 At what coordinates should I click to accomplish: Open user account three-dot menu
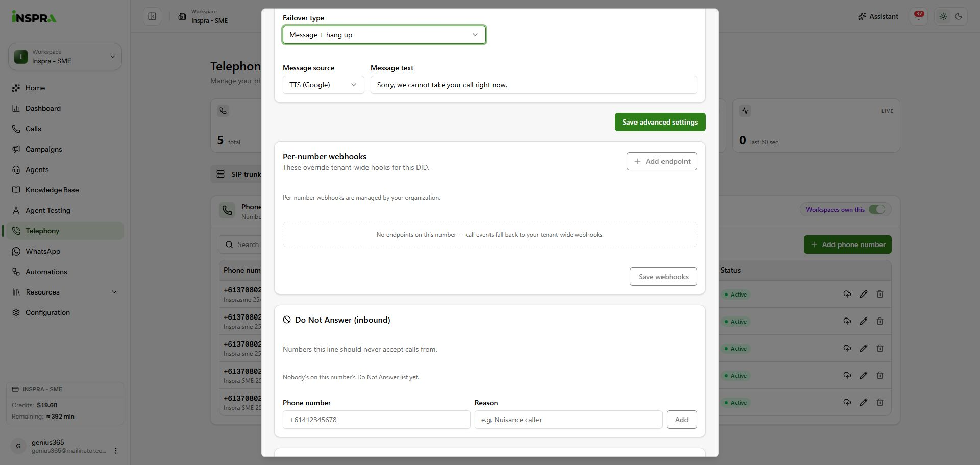(116, 451)
